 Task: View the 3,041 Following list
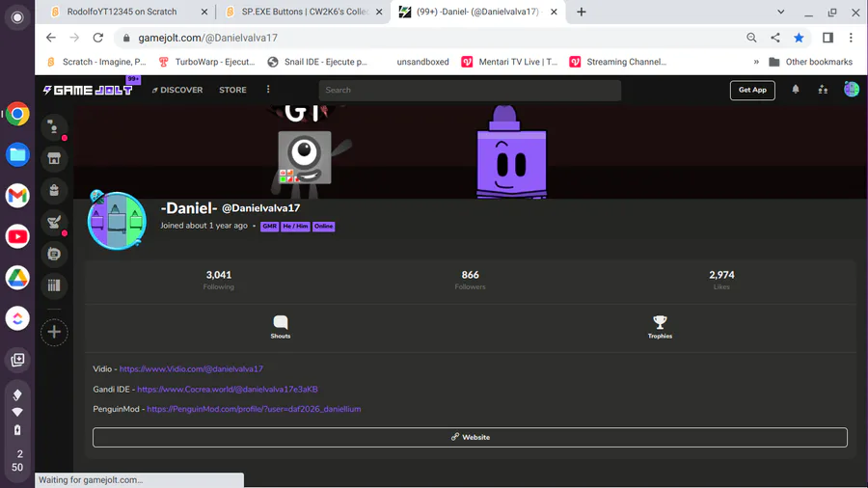coord(219,280)
